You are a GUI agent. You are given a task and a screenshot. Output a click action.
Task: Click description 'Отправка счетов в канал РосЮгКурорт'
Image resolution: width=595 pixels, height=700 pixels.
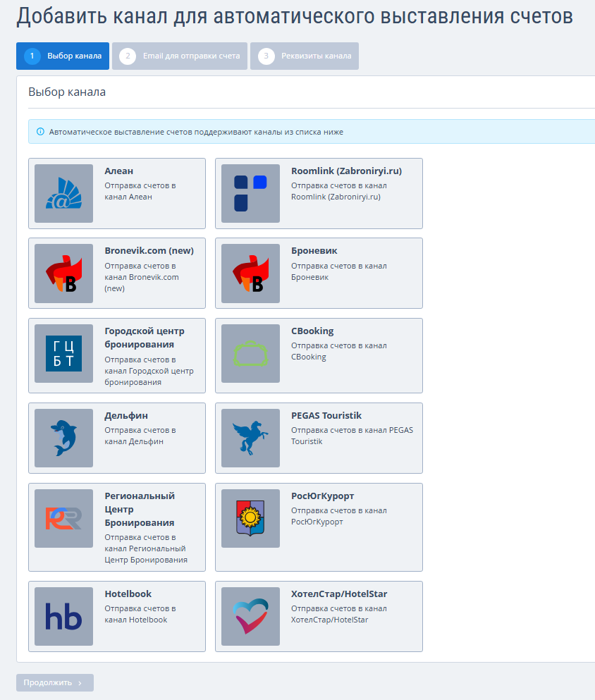pos(339,516)
